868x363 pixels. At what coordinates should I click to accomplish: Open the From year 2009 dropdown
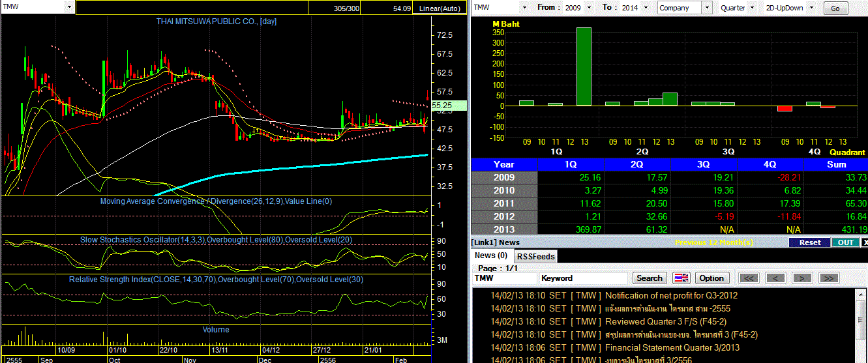click(x=590, y=8)
